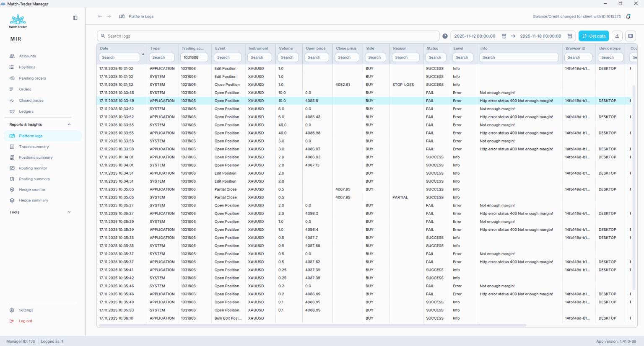644x346 pixels.
Task: Focus the Date column search field
Action: (x=119, y=57)
